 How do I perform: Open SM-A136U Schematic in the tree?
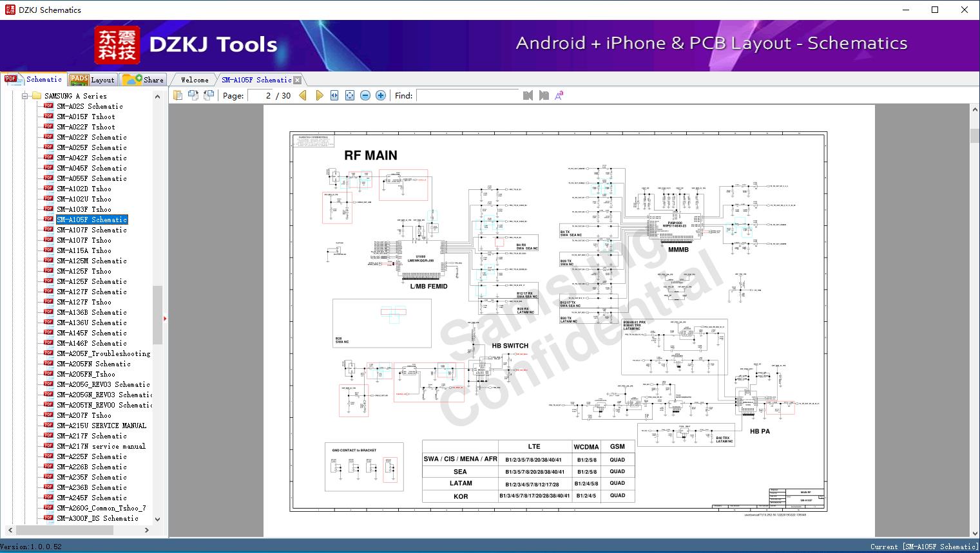coord(91,323)
